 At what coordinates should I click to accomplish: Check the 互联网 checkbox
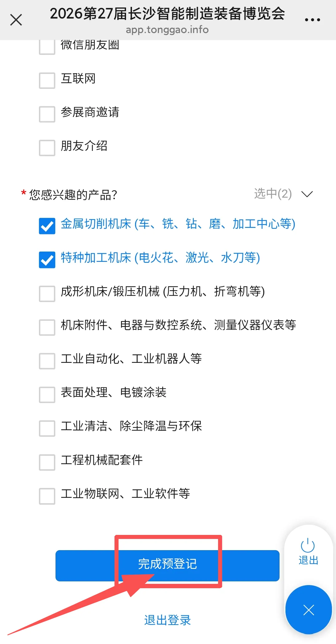tap(47, 80)
